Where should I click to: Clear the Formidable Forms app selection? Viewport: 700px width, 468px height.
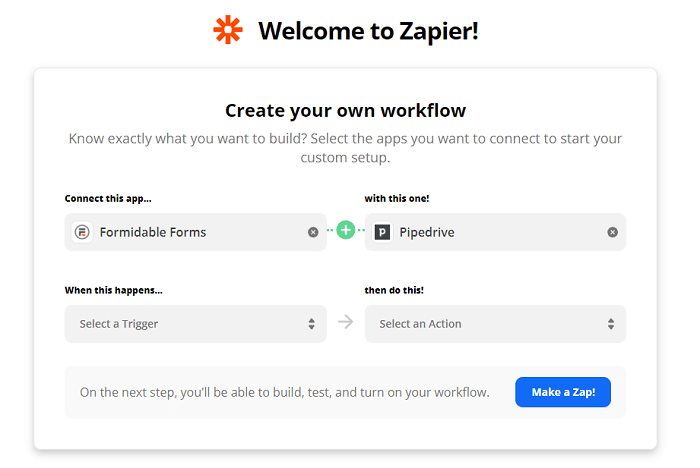(x=313, y=232)
